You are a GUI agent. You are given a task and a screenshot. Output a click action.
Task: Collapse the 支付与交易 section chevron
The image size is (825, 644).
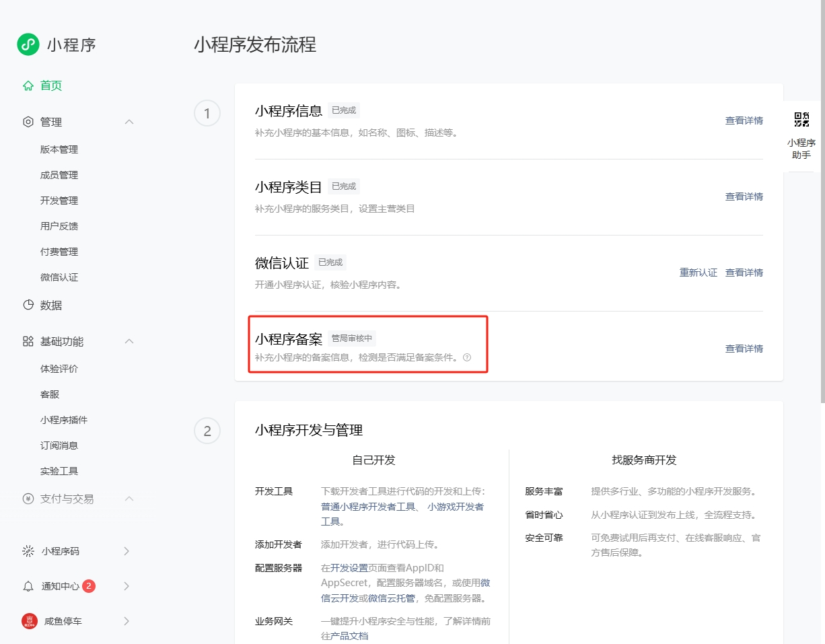(x=129, y=499)
